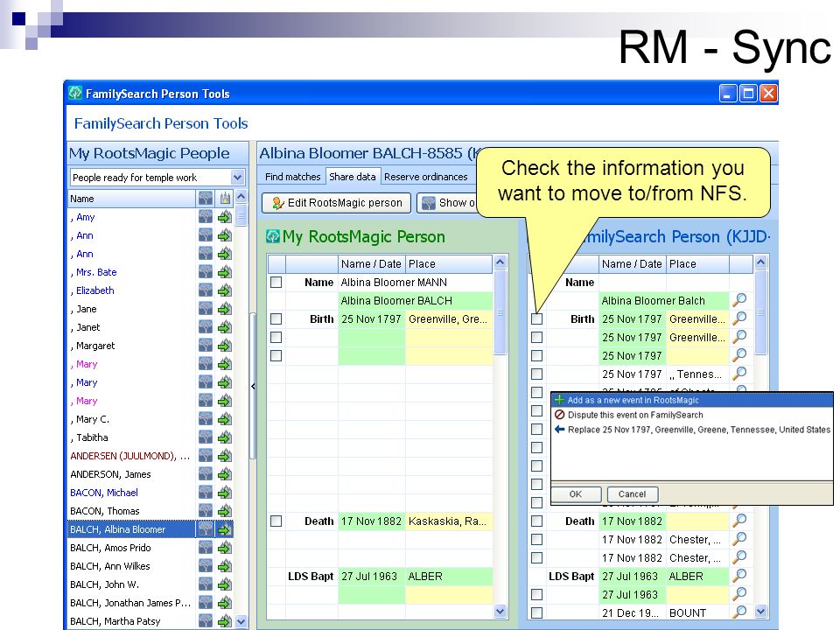Check the FamilySearch Birth Greenville first row checkbox
This screenshot has height=630, width=840.
point(536,319)
